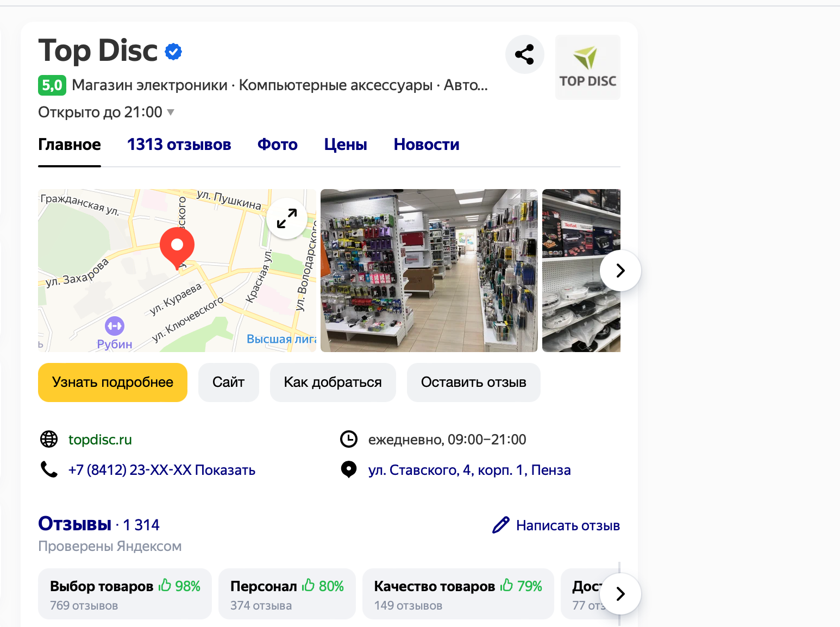Click the green 5,0 rating badge

click(52, 85)
